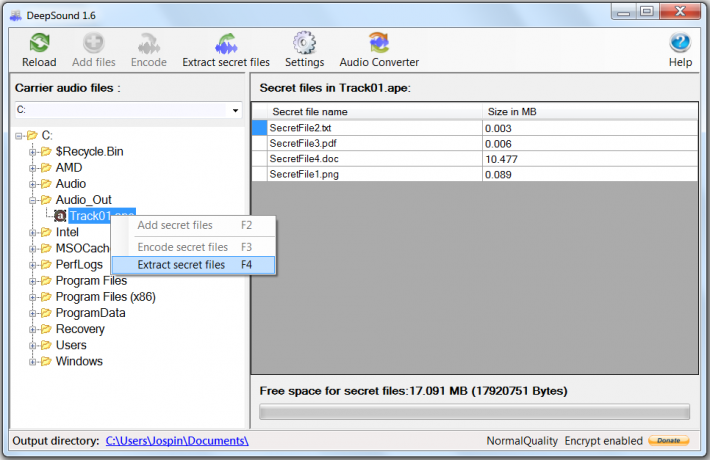Click the Size in MB column header
The image size is (710, 460).
click(x=590, y=111)
